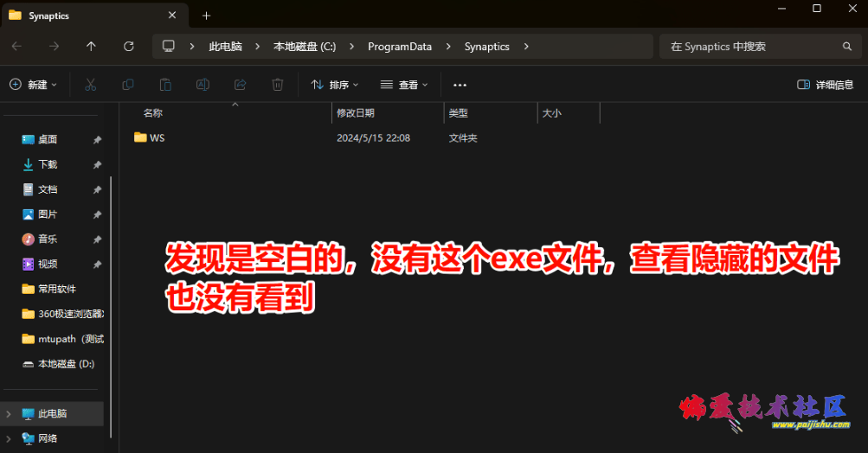Click 本地磁盘 (C:) in address breadcrumb
868x453 pixels.
click(x=305, y=47)
